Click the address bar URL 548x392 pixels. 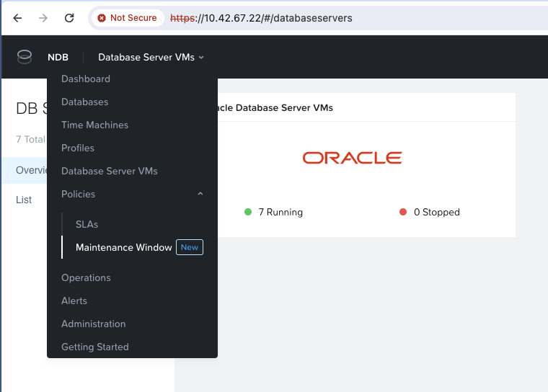click(261, 18)
